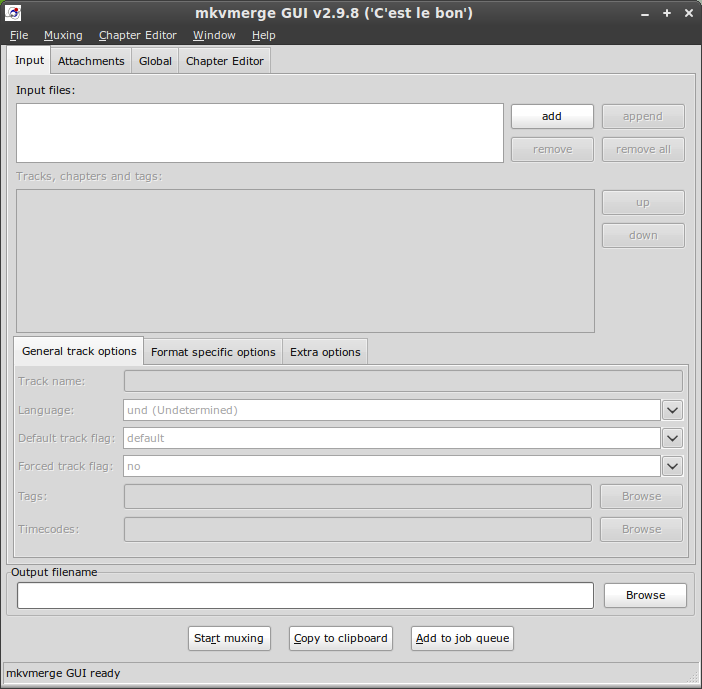Image resolution: width=702 pixels, height=689 pixels.
Task: Click the add input file button
Action: point(552,116)
